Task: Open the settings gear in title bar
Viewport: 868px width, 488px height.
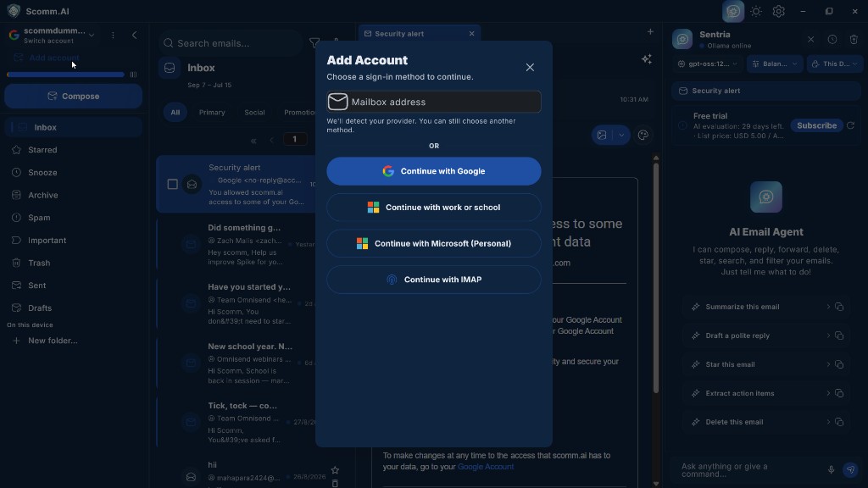Action: 778,11
